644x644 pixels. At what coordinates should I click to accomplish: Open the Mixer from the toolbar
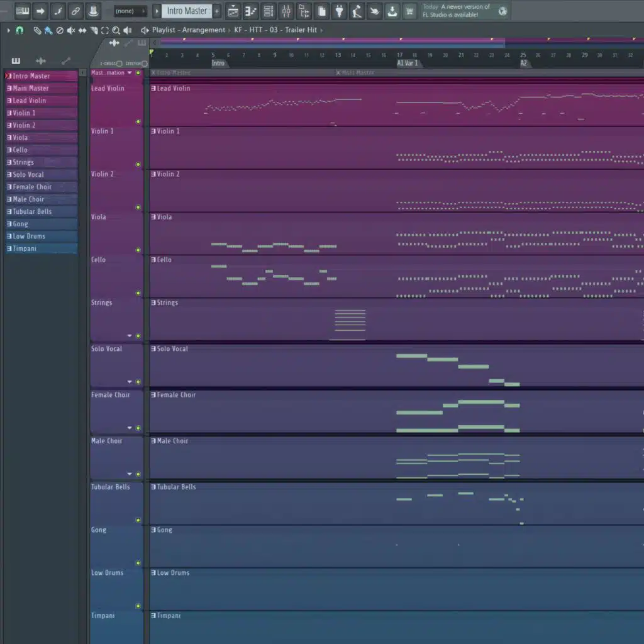[286, 11]
